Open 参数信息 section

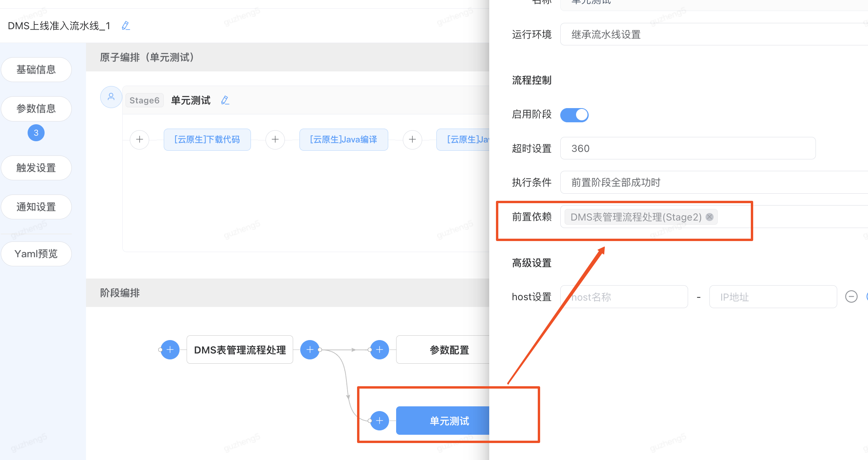[36, 109]
